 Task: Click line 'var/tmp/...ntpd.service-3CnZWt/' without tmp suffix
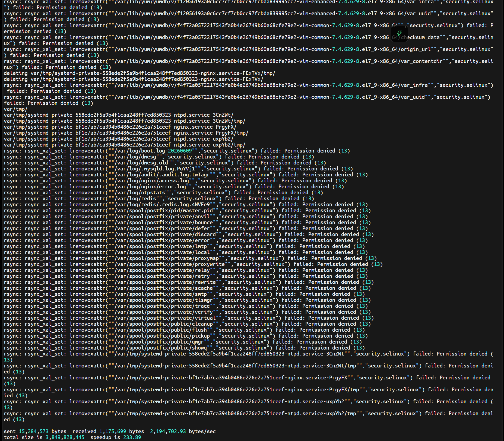point(119,115)
